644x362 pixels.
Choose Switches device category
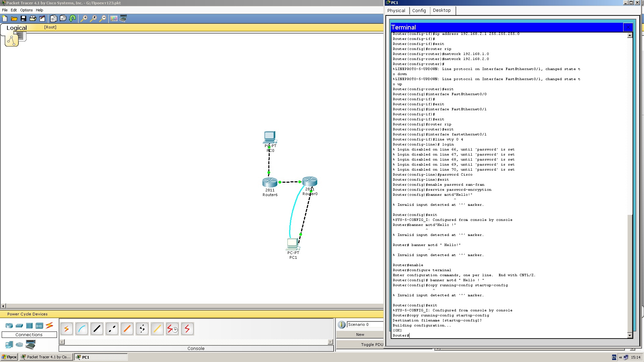pos(19,325)
